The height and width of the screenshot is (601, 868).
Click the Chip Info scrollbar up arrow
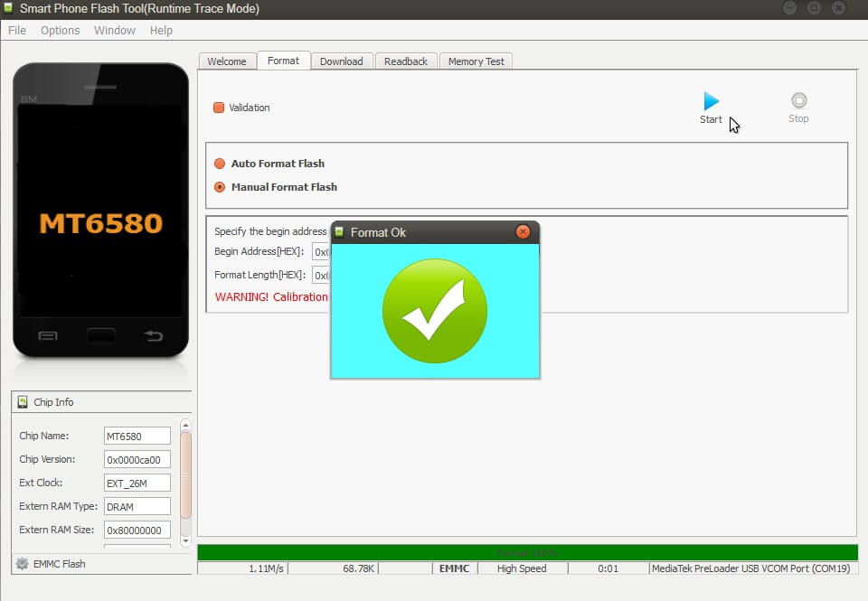(186, 425)
